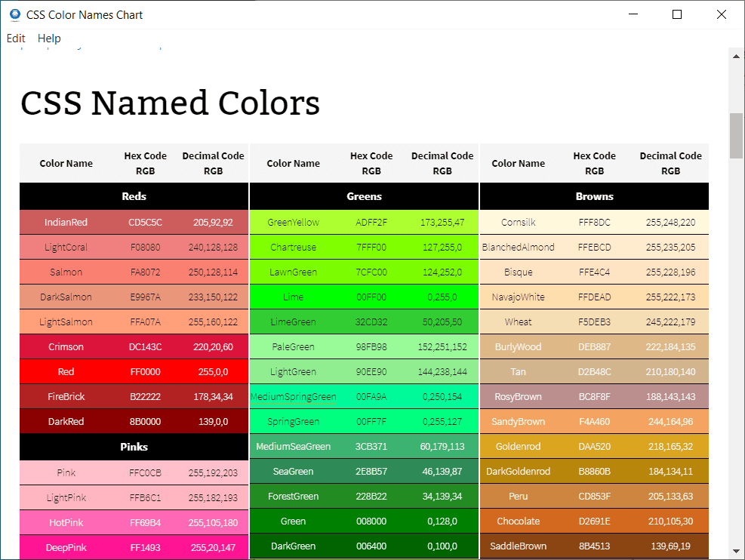Click the Pinks category header
Viewport: 745px width, 560px height.
point(134,447)
